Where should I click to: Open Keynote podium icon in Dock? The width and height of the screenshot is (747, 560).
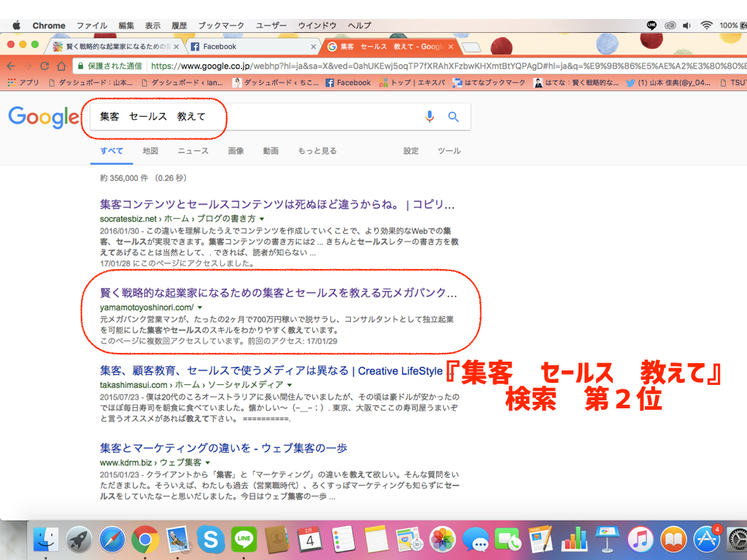(x=608, y=540)
